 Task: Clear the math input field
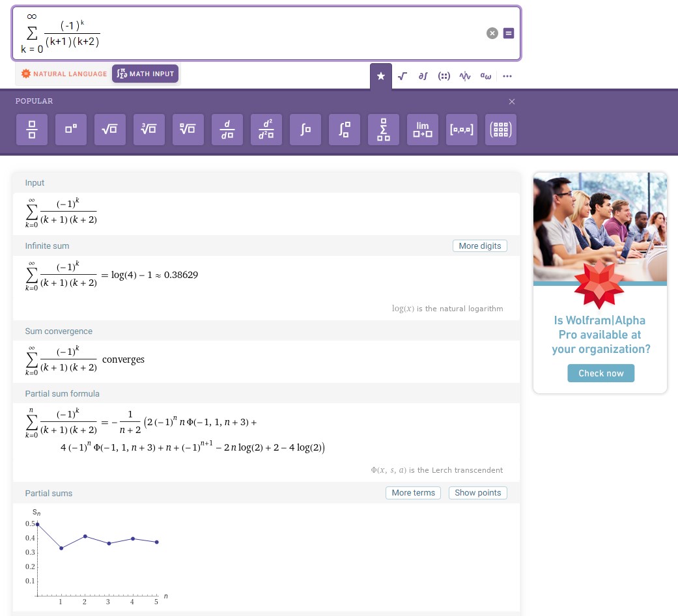pyautogui.click(x=492, y=33)
